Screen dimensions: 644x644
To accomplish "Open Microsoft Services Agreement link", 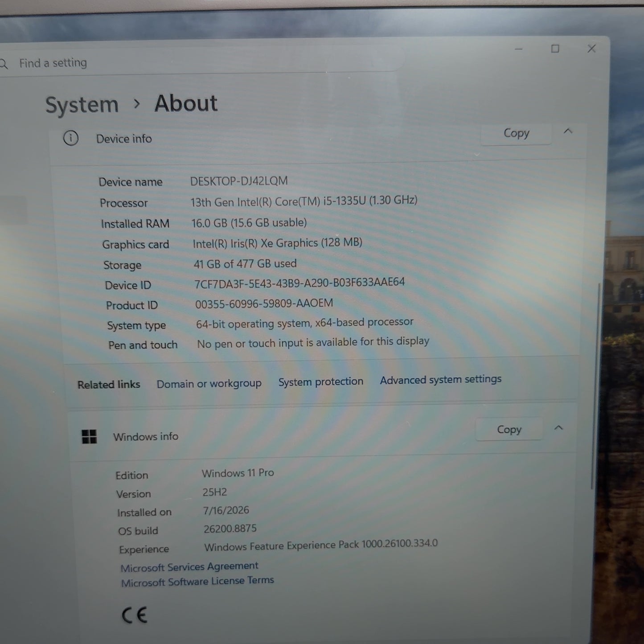I will [x=189, y=567].
